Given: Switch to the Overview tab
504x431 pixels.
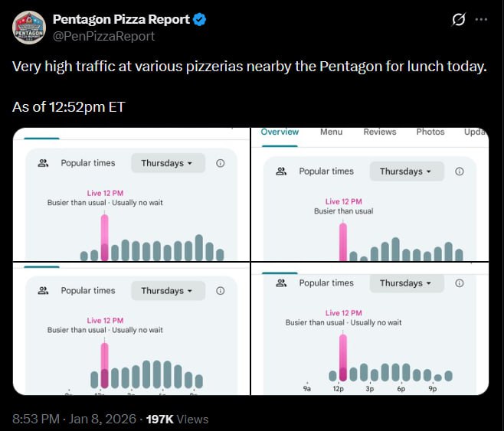Looking at the screenshot, I should [x=280, y=132].
